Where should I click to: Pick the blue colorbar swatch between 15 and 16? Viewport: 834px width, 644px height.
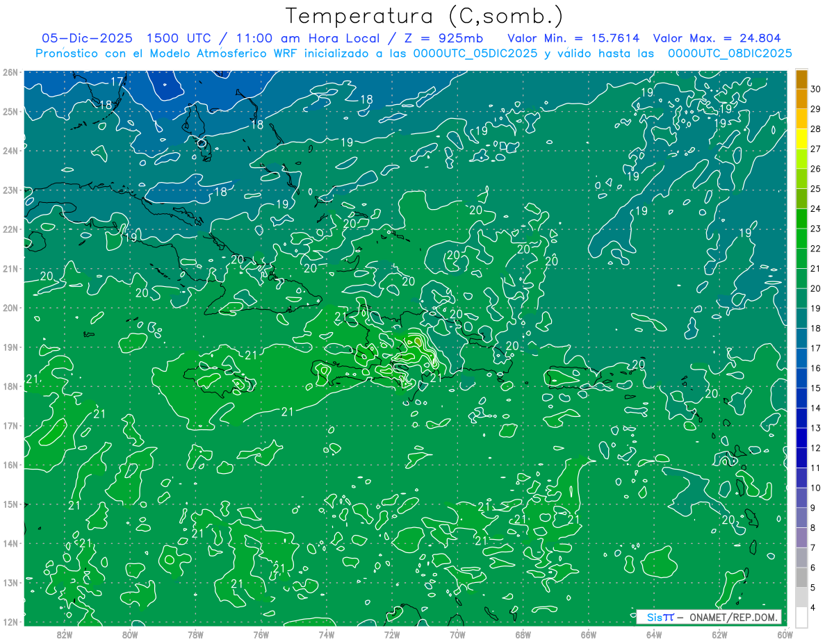801,378
